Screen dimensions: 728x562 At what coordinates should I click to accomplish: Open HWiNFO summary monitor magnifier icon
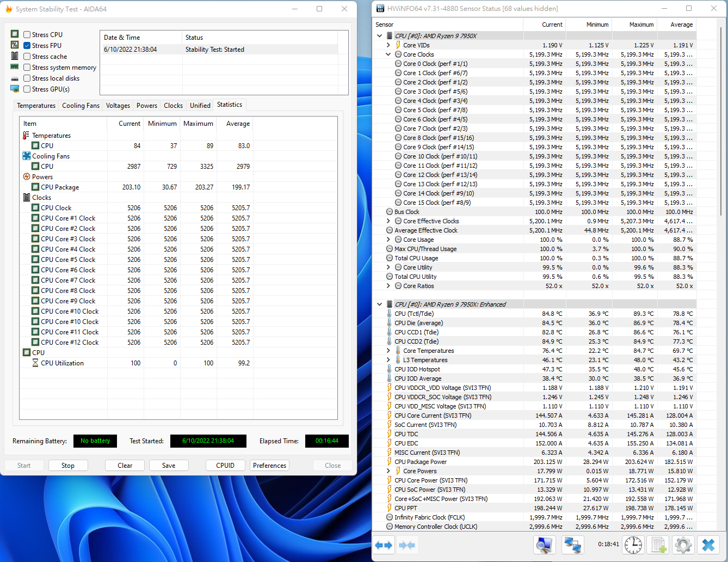[545, 545]
